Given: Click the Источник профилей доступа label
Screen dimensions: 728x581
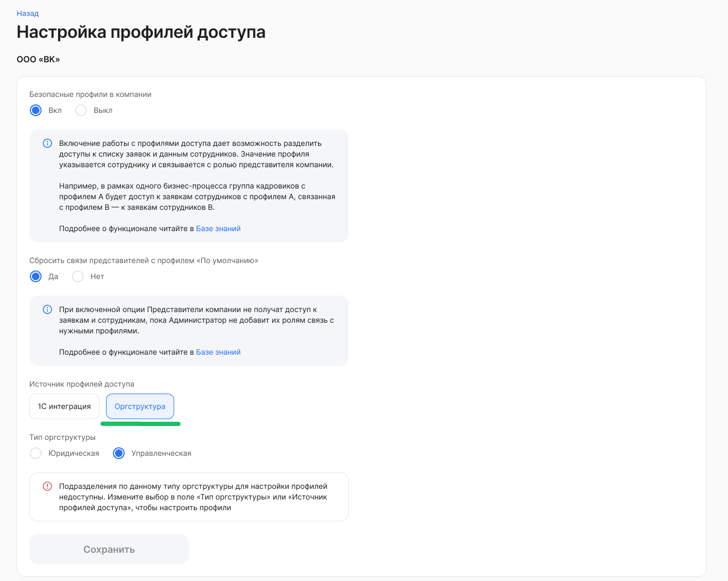Looking at the screenshot, I should [81, 384].
